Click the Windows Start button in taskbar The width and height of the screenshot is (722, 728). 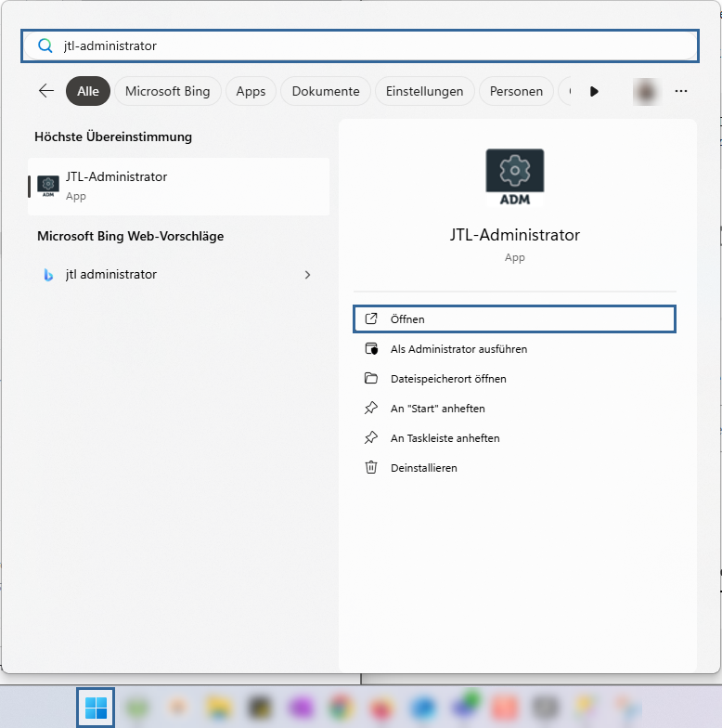pyautogui.click(x=96, y=708)
